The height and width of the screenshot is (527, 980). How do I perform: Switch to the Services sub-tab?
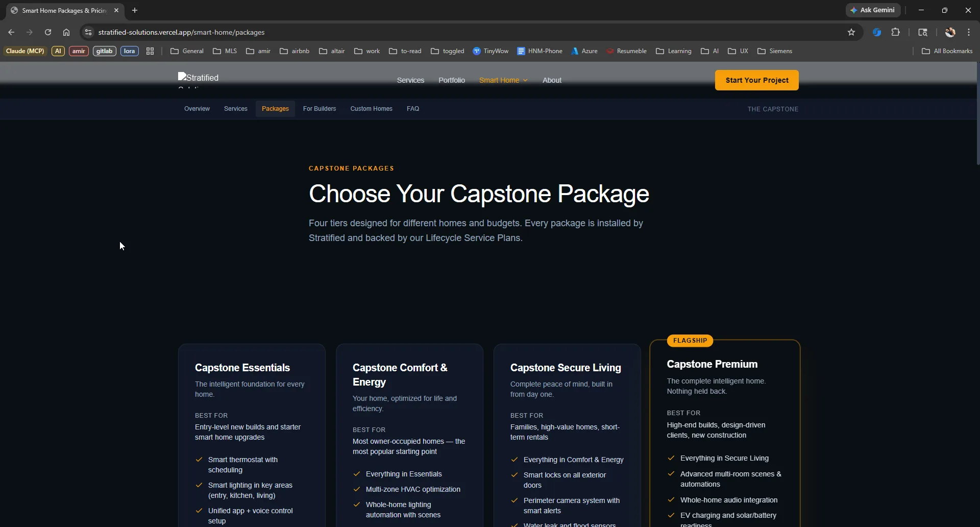click(x=236, y=109)
